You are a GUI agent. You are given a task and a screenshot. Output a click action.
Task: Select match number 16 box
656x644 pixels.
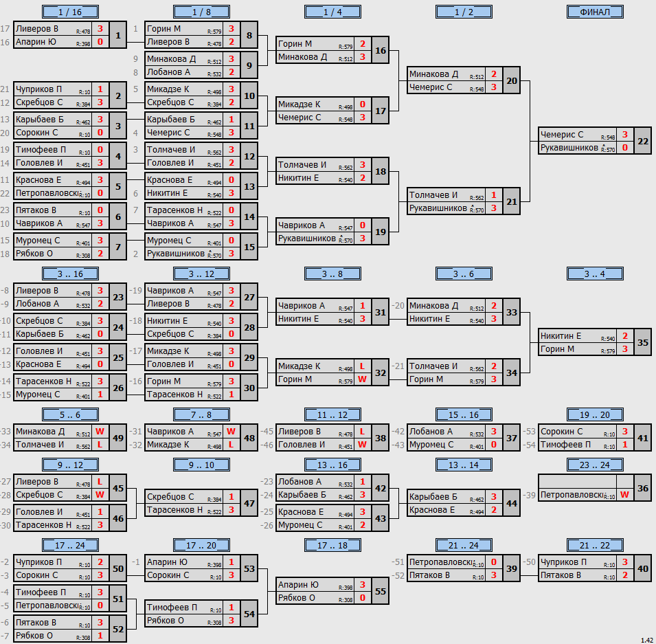(381, 50)
